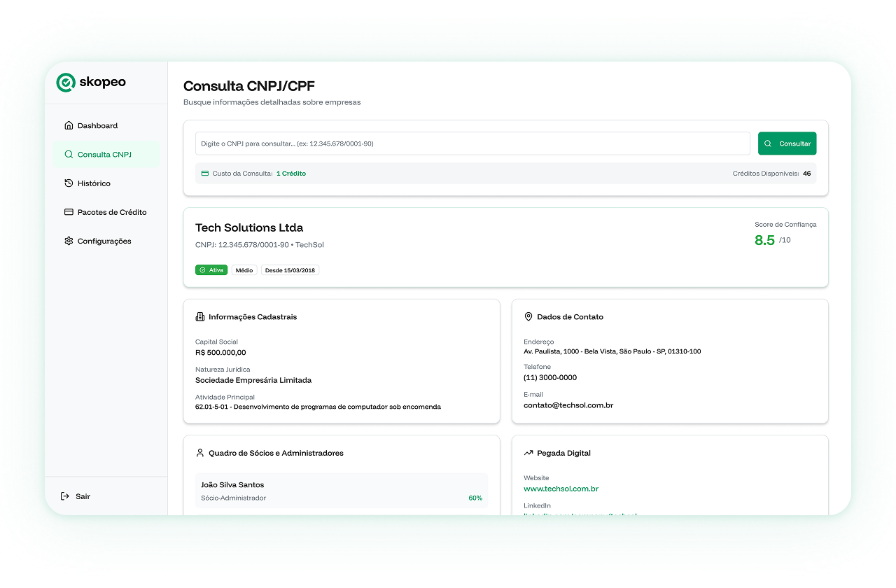Click the skopeo logo icon
896x588 pixels.
pos(65,83)
